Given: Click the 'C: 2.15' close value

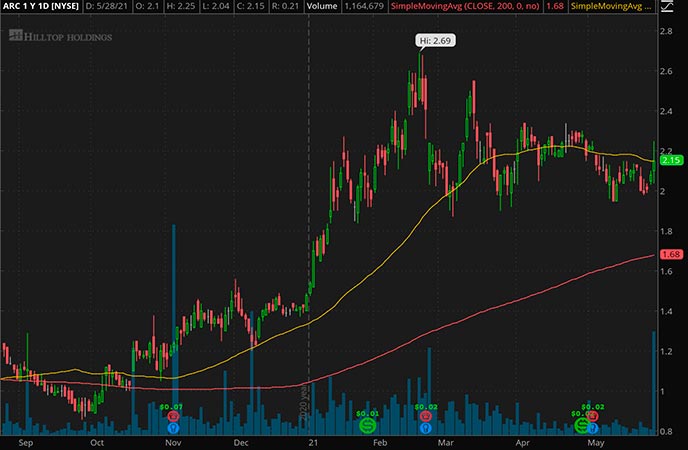Looking at the screenshot, I should 250,6.
